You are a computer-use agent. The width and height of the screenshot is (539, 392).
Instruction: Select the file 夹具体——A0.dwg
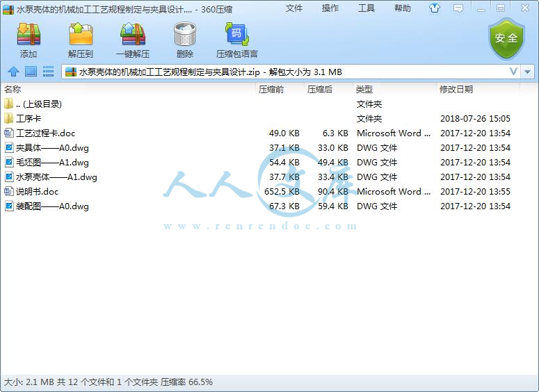[x=52, y=148]
